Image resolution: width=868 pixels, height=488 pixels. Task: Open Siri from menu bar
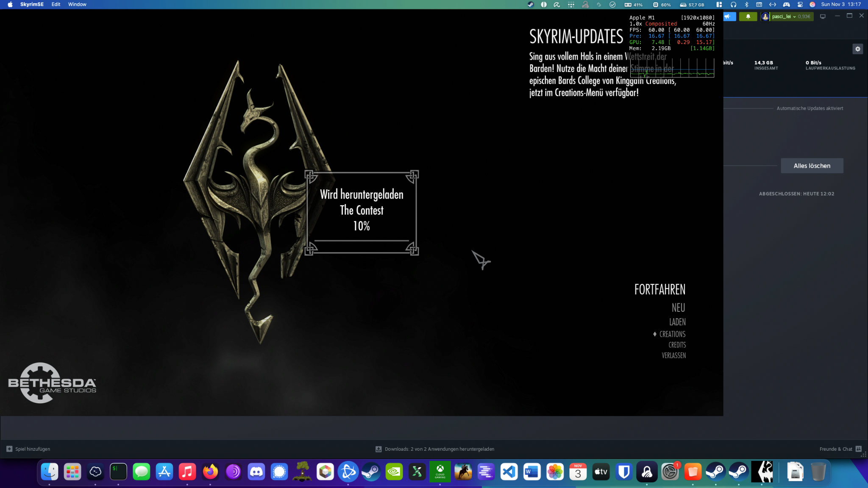[x=812, y=5]
